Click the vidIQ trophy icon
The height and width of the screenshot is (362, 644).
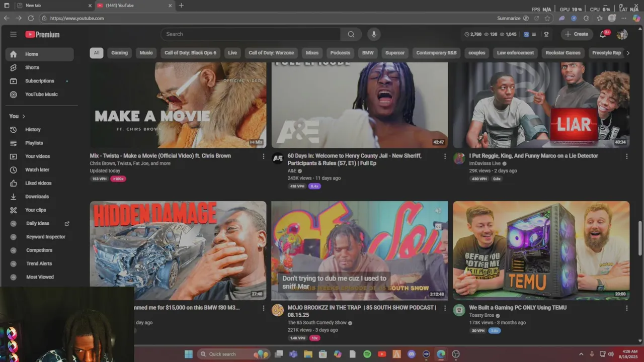point(546,34)
